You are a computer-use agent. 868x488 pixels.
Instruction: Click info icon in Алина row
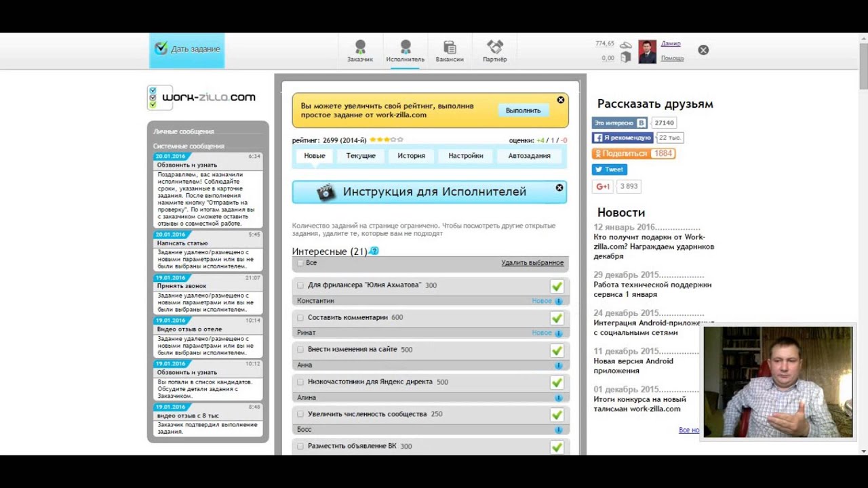(x=559, y=397)
